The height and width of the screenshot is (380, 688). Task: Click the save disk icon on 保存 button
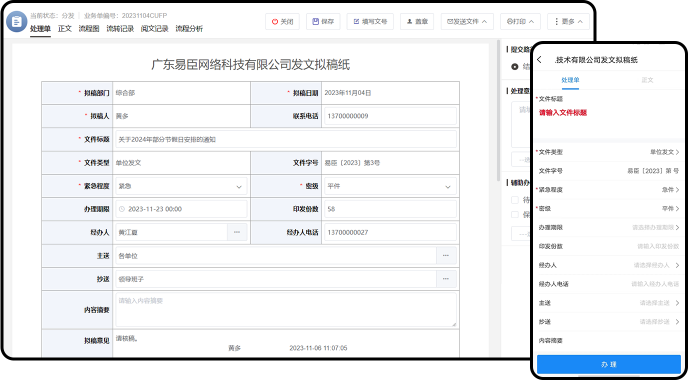coord(315,22)
